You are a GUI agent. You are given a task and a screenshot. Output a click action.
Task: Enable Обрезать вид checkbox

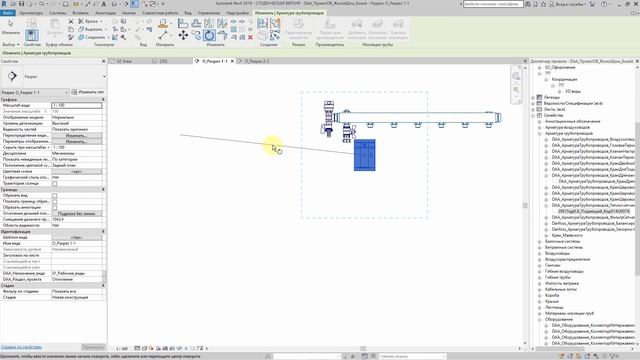pos(55,196)
